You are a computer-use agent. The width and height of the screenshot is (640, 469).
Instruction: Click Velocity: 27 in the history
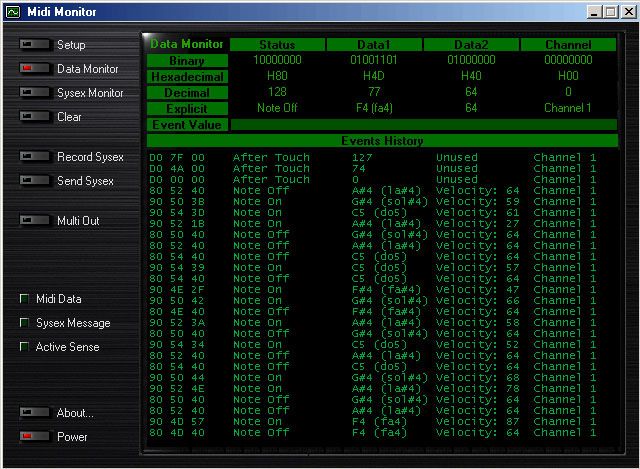point(478,223)
